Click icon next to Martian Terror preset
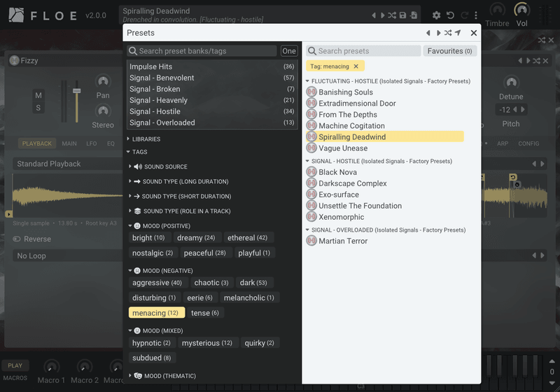Viewport: 560px width, 392px height. pos(311,241)
